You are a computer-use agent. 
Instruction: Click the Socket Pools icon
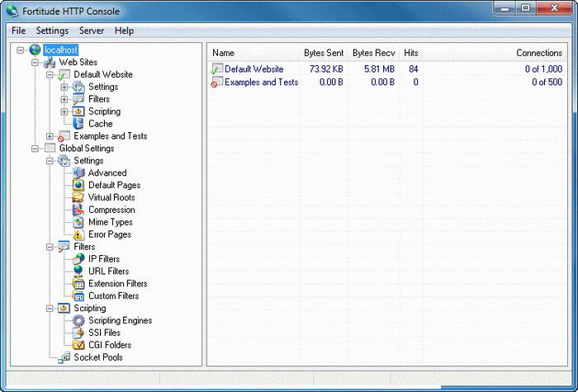tap(64, 357)
